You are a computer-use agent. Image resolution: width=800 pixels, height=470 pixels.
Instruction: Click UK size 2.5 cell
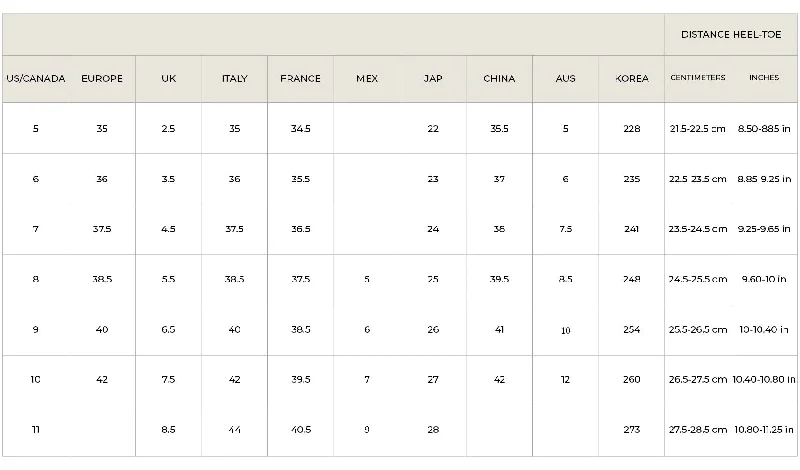coord(168,129)
